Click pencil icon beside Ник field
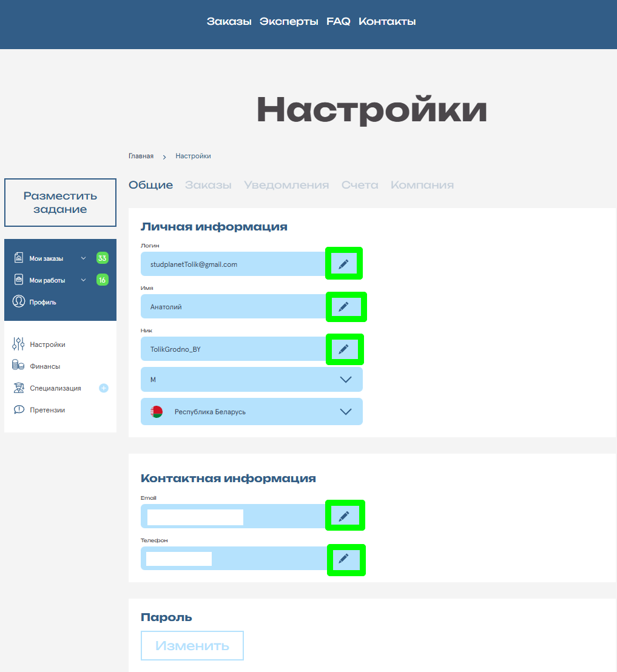The image size is (617, 672). click(x=343, y=349)
